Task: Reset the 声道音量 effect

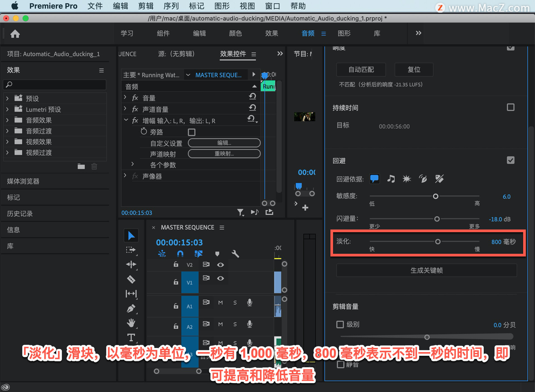Action: (x=252, y=108)
